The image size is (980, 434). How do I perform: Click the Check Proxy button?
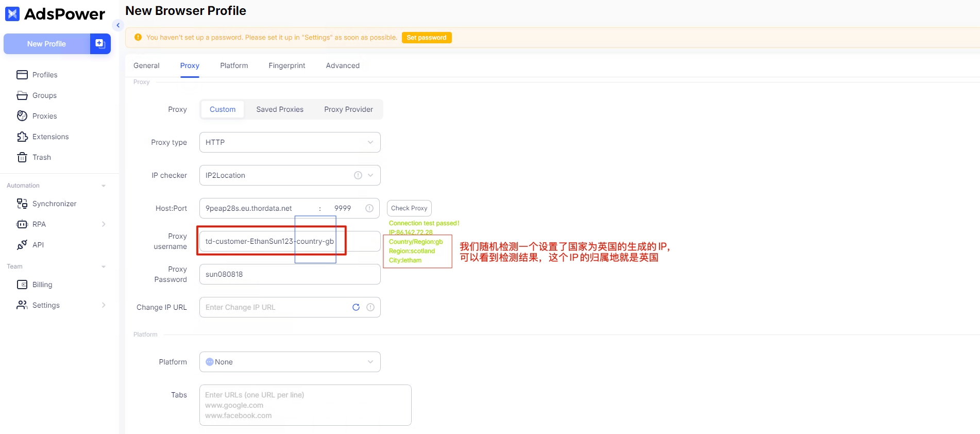coord(409,208)
